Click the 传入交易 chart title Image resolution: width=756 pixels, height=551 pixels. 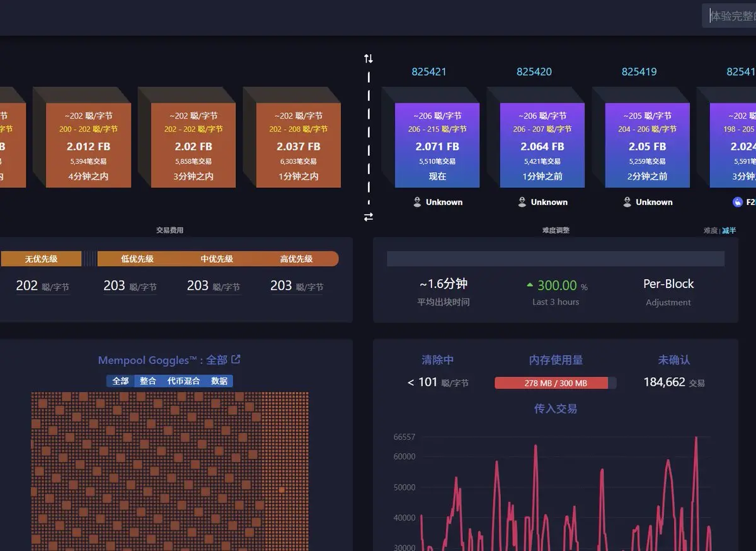[x=556, y=409]
